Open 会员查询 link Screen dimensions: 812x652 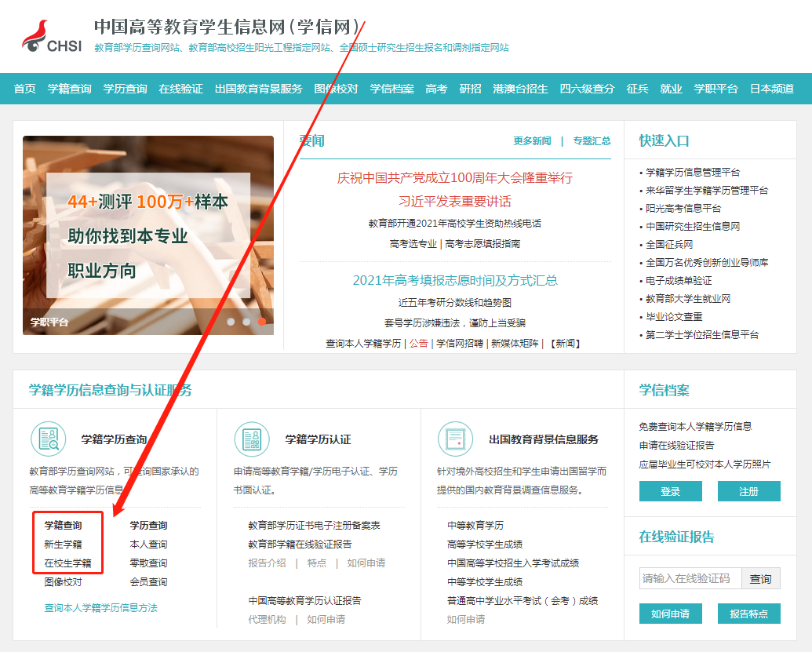pyautogui.click(x=148, y=582)
